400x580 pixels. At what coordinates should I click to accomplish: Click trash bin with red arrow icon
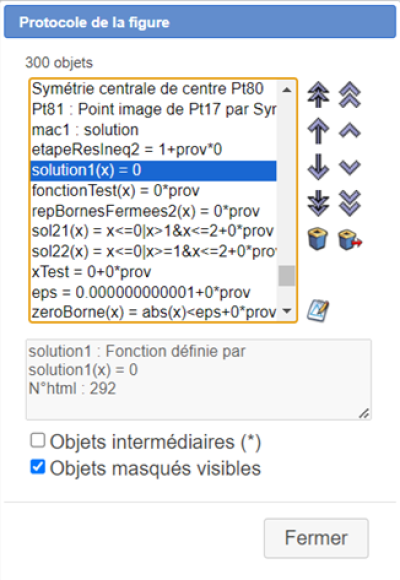click(x=350, y=239)
